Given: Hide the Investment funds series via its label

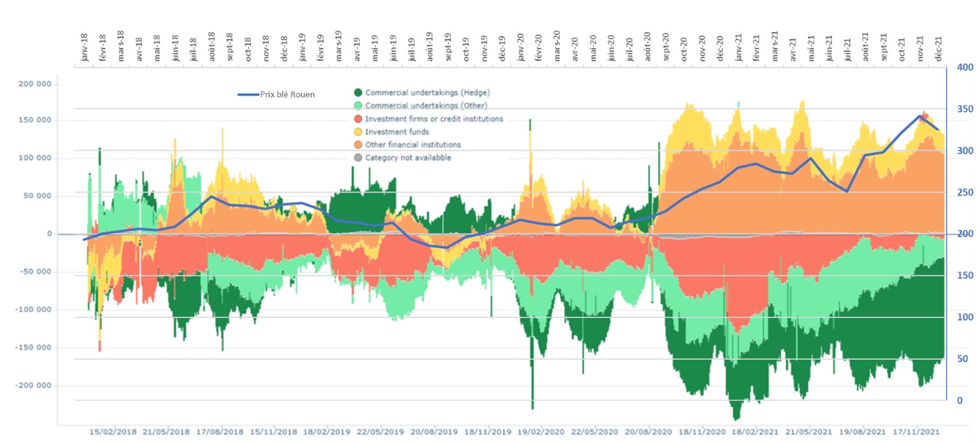Looking at the screenshot, I should tap(397, 132).
